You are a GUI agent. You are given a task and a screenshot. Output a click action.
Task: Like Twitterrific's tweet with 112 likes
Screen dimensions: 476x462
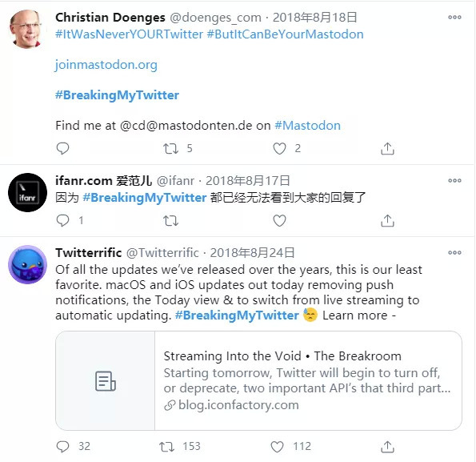[x=277, y=447]
